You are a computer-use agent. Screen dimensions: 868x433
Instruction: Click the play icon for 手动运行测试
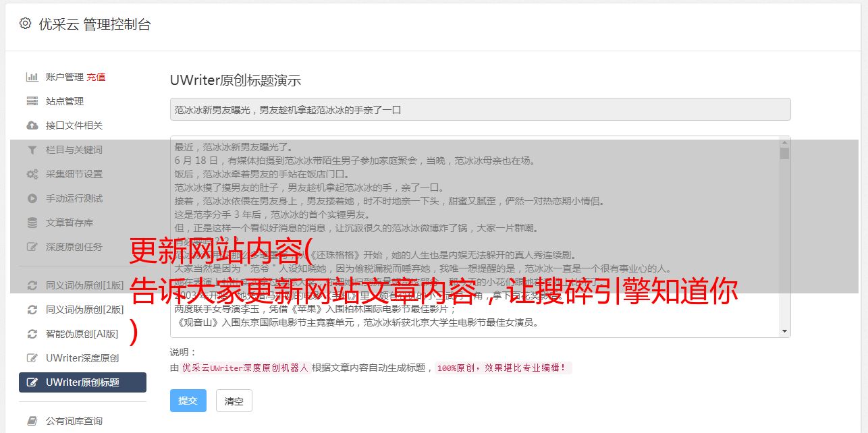(x=32, y=198)
